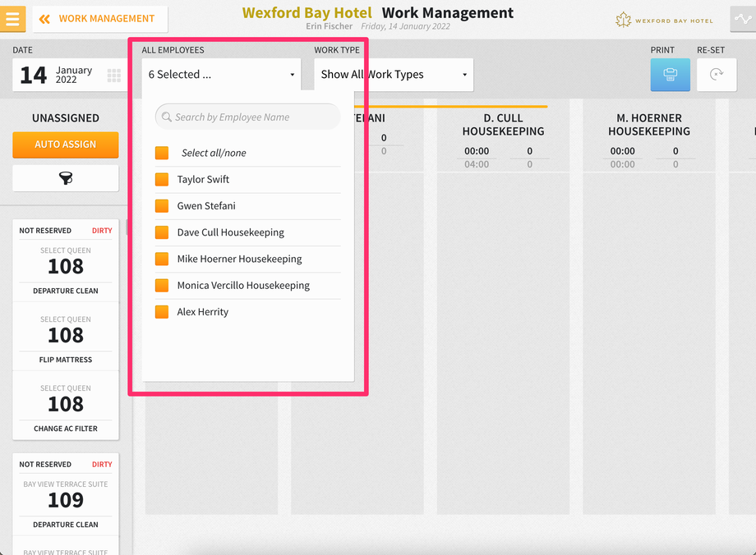
Task: Uncheck Dave Cull Housekeeping
Action: click(x=162, y=232)
